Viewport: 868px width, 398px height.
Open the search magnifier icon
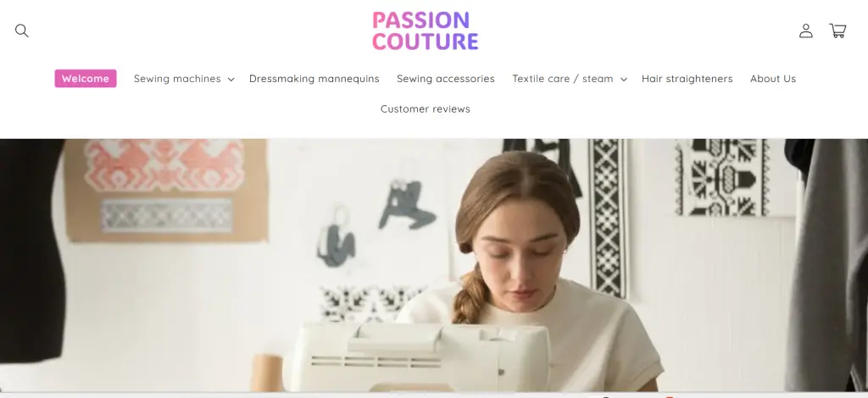[21, 30]
